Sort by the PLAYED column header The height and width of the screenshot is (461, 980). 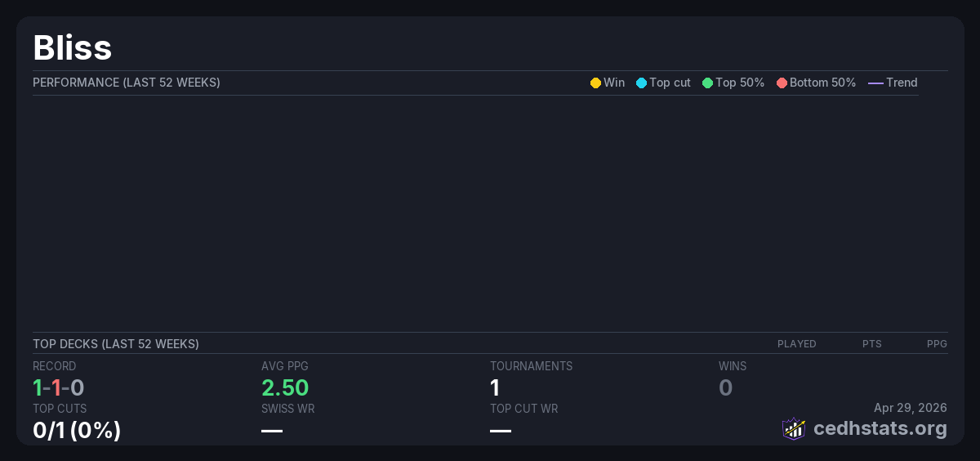pos(796,344)
